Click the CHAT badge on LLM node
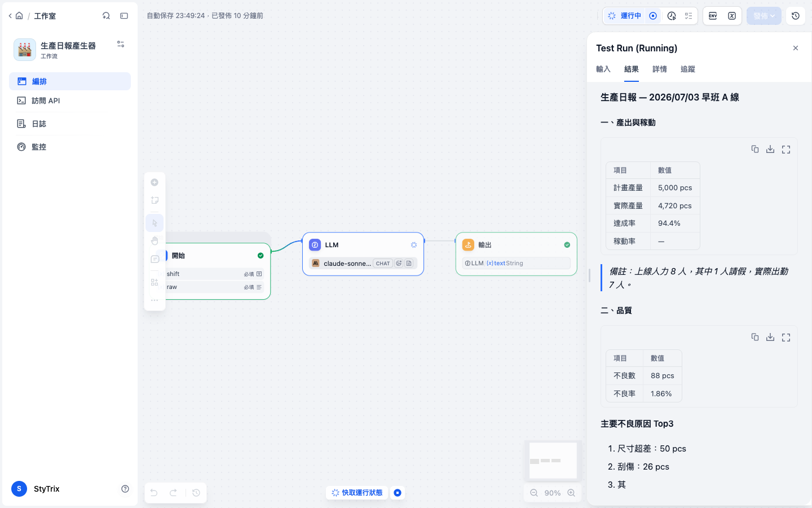 [383, 264]
